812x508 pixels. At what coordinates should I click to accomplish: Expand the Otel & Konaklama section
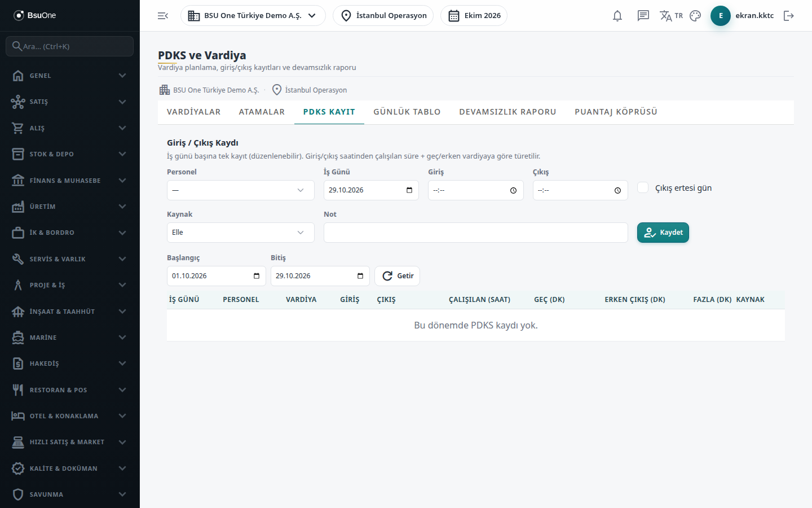tap(70, 416)
